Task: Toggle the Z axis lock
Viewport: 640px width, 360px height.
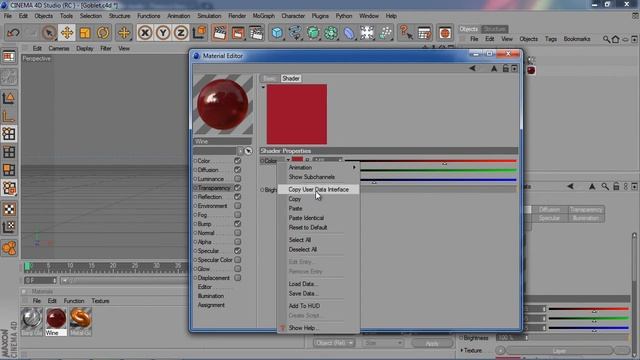Action: [x=181, y=33]
